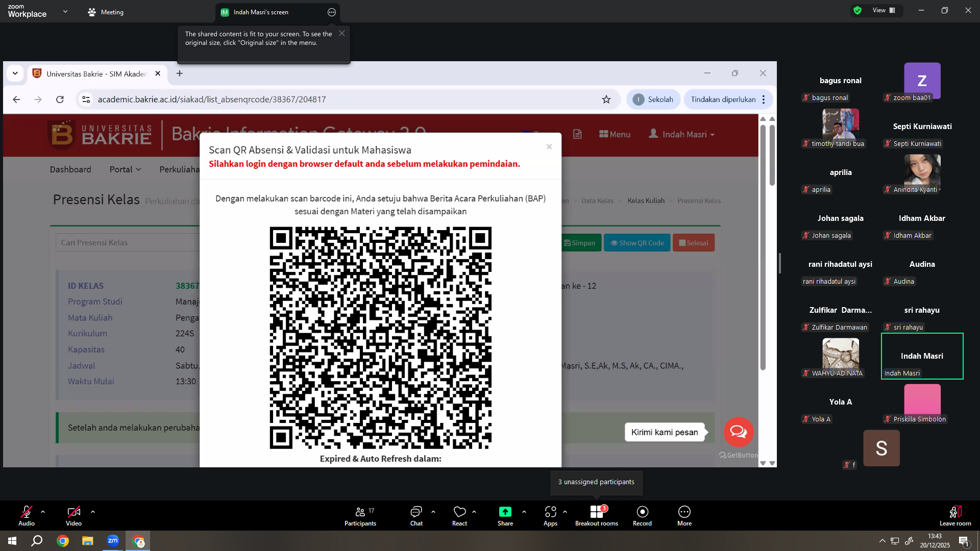Click the Universitas Bakrie logo
The width and height of the screenshot is (980, 551).
pos(100,135)
